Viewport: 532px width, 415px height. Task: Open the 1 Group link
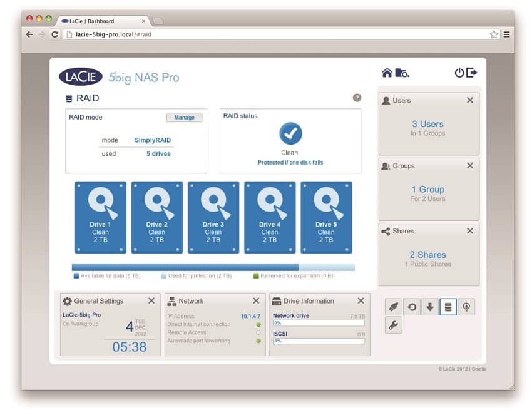[x=427, y=189]
